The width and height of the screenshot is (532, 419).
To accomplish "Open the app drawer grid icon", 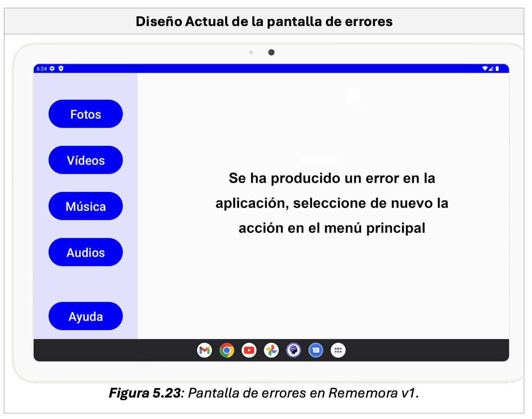I will [x=338, y=350].
